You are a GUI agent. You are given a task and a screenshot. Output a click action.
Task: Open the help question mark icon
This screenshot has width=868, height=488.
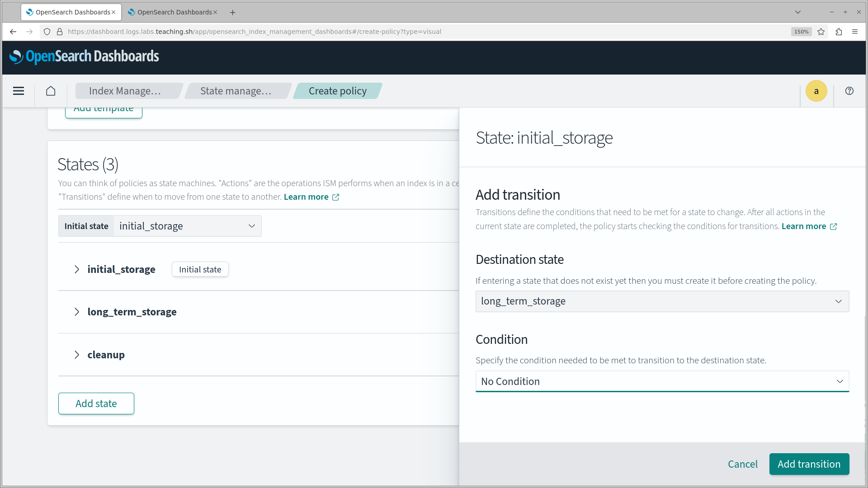pos(849,91)
